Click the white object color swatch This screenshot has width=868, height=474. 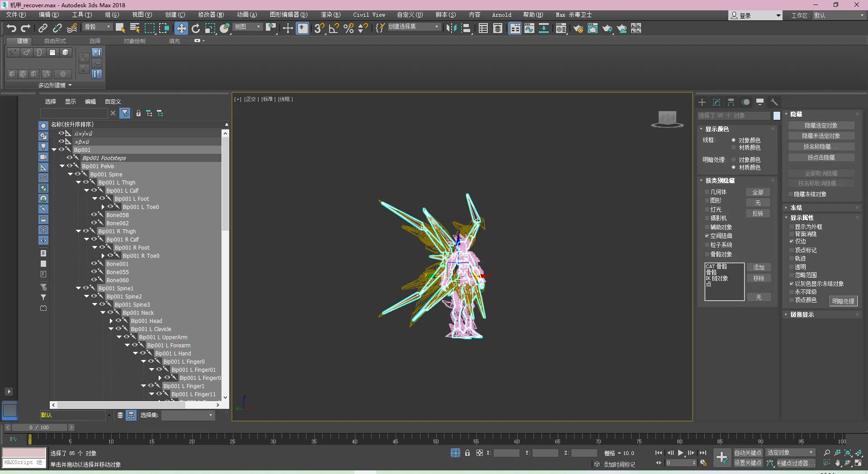pos(777,116)
